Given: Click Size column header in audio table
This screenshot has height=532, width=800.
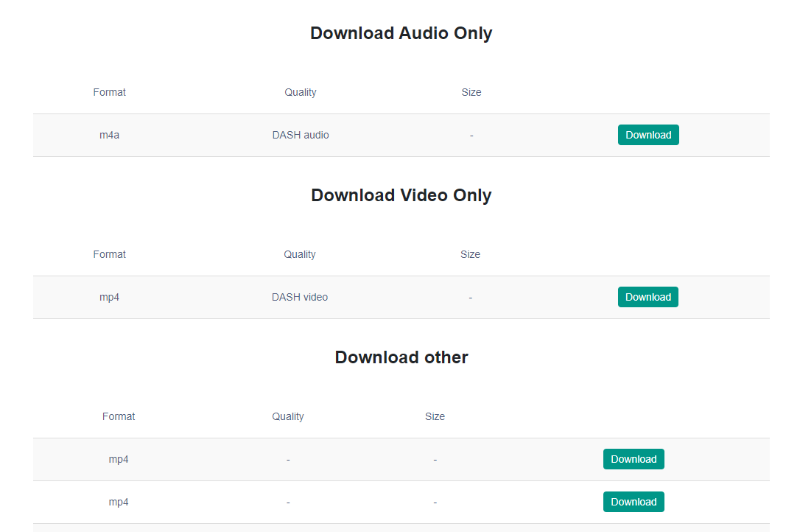Looking at the screenshot, I should (x=471, y=92).
